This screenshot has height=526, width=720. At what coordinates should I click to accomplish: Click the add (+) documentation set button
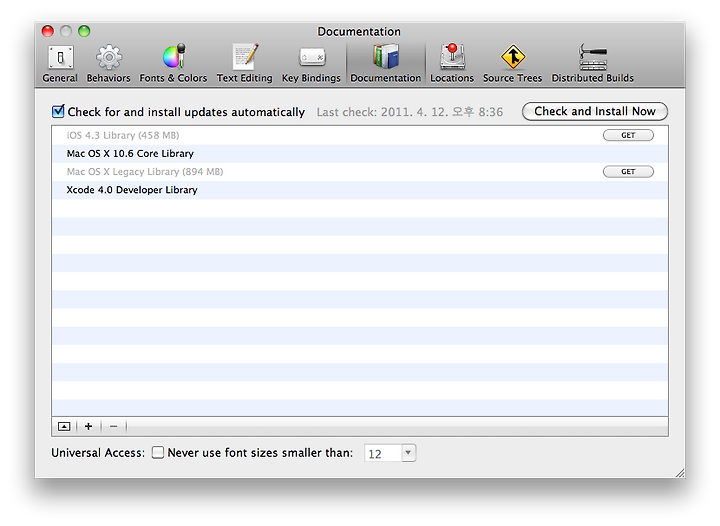pos(89,426)
